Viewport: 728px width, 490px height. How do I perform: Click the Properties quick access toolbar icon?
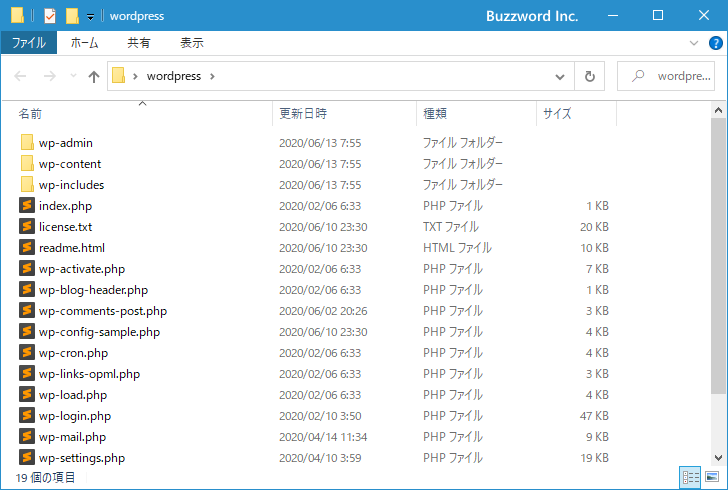point(50,16)
